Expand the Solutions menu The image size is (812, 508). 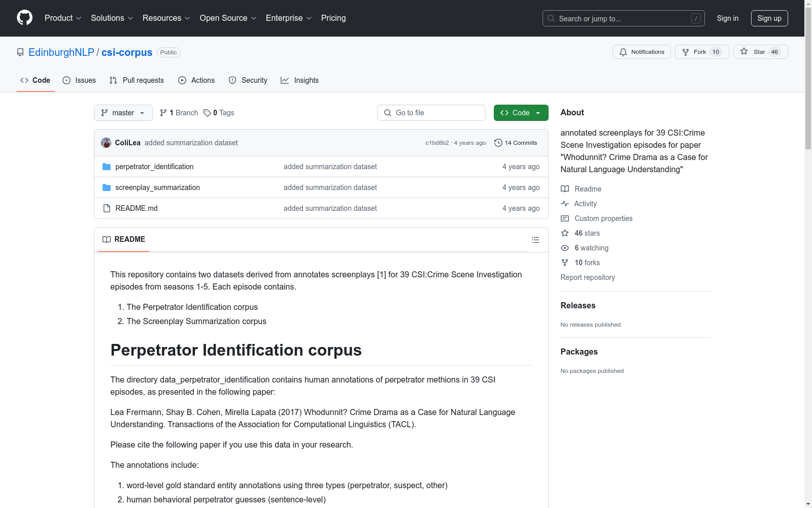[112, 18]
